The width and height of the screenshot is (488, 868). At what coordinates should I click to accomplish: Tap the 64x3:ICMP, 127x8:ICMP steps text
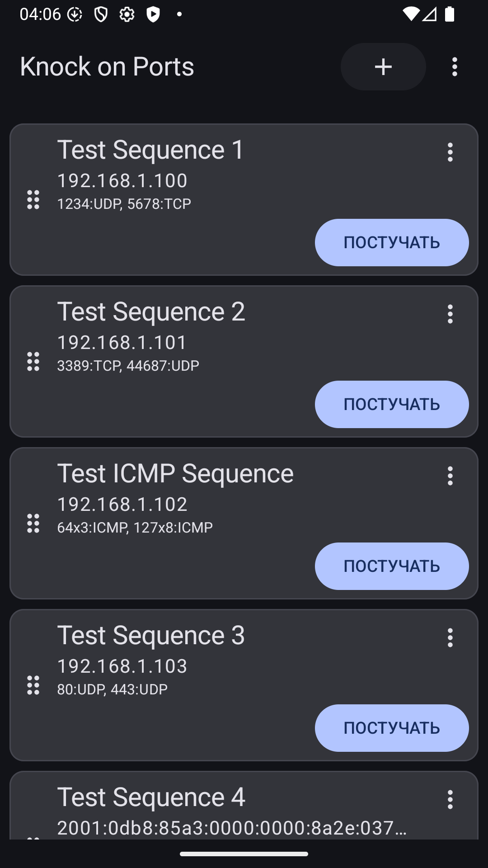(x=135, y=528)
